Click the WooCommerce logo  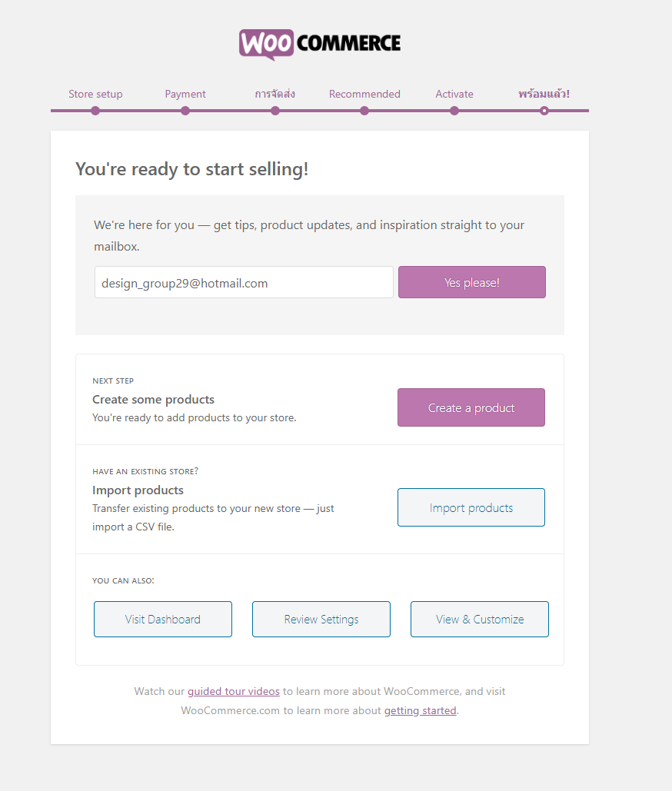click(320, 45)
